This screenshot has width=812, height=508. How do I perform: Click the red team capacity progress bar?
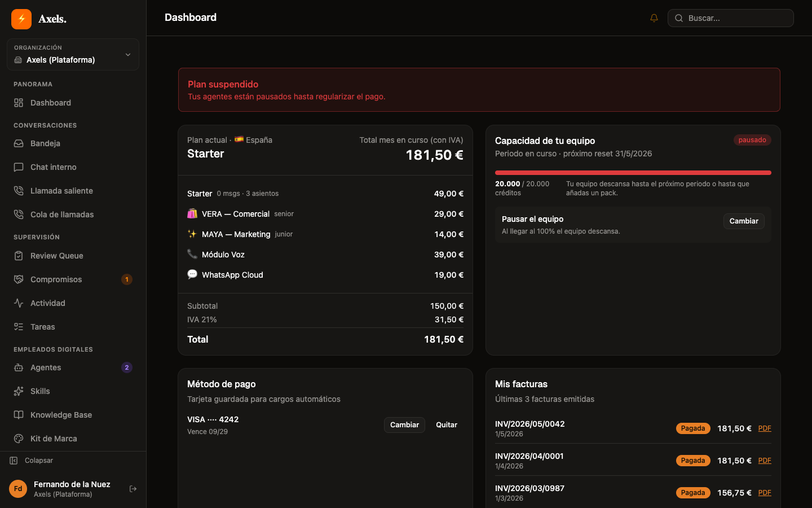pos(633,173)
